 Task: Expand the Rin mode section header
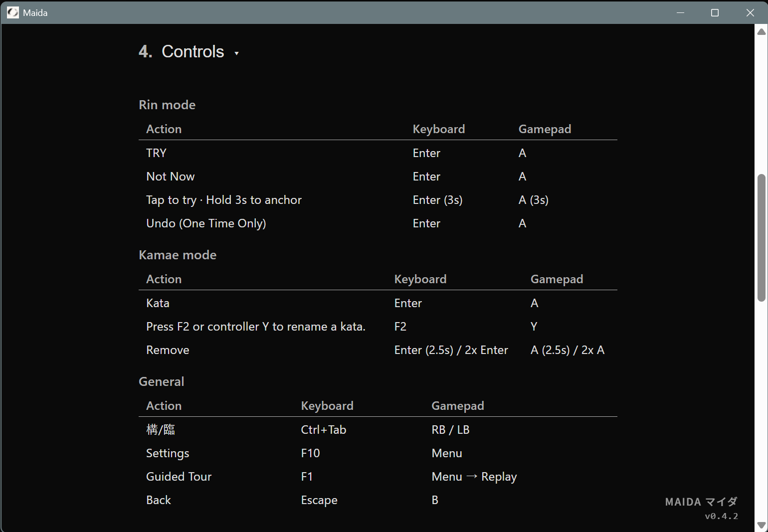(x=167, y=105)
